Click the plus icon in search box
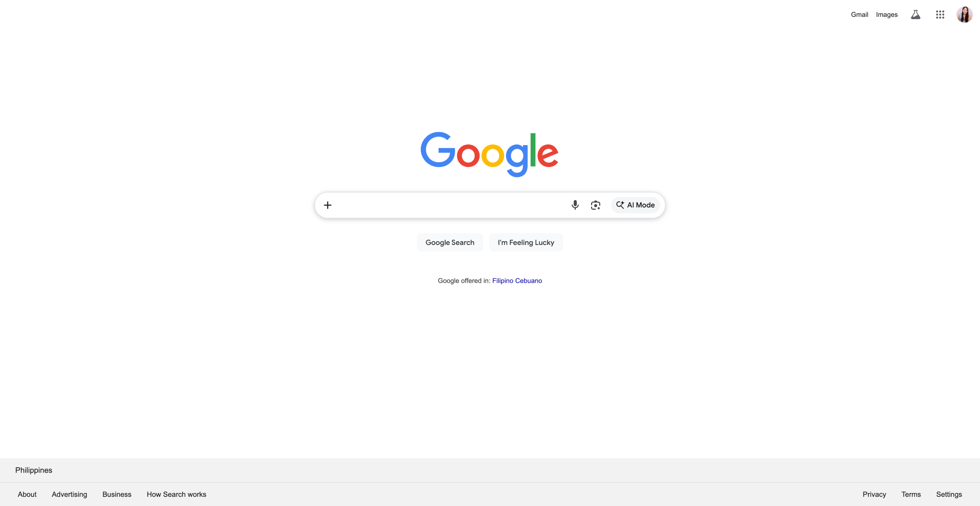Viewport: 980px width, 506px height. coord(328,205)
